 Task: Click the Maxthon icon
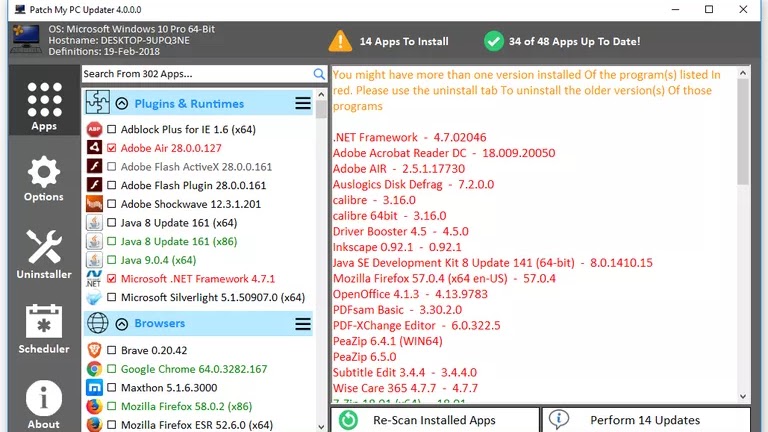pos(94,387)
